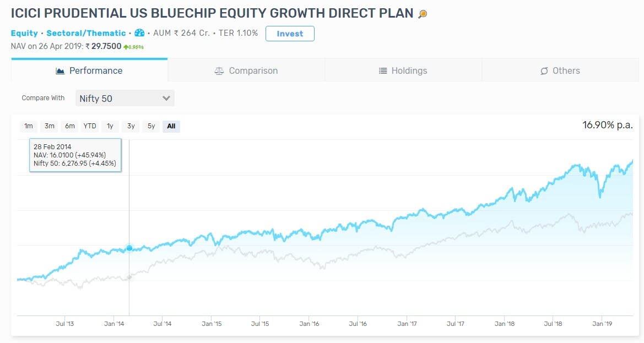Click the grey Nifty 50 marker on chart

(x=129, y=277)
